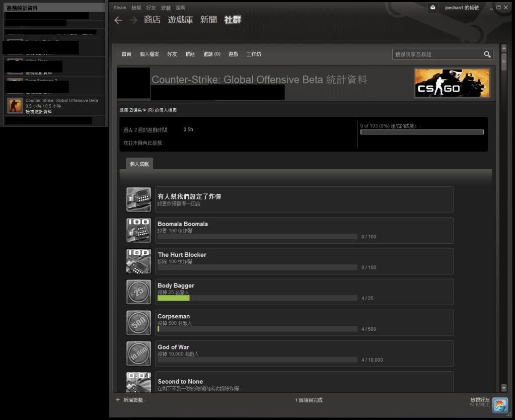This screenshot has height=420, width=515.
Task: Select the 個人成就 tab
Action: pyautogui.click(x=139, y=164)
